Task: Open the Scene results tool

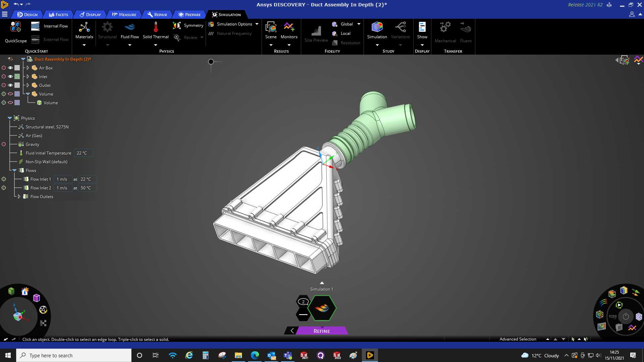Action: click(271, 30)
